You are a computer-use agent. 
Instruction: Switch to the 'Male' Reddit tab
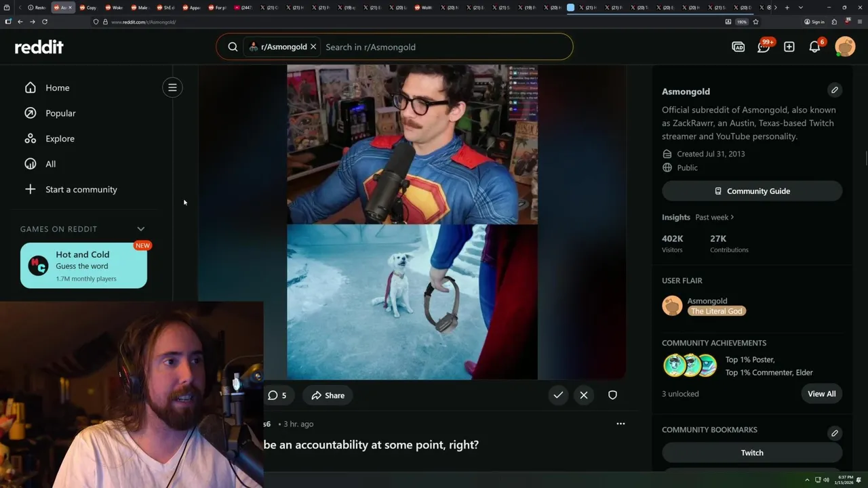click(140, 7)
